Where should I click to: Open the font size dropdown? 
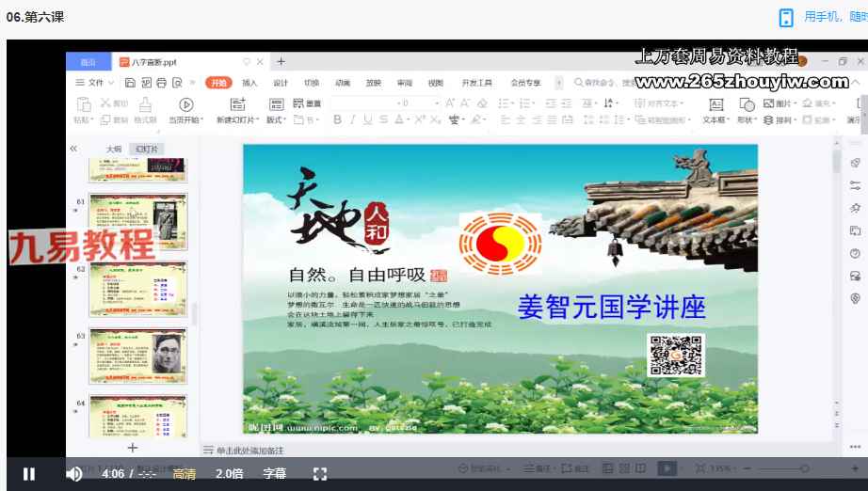pos(437,103)
